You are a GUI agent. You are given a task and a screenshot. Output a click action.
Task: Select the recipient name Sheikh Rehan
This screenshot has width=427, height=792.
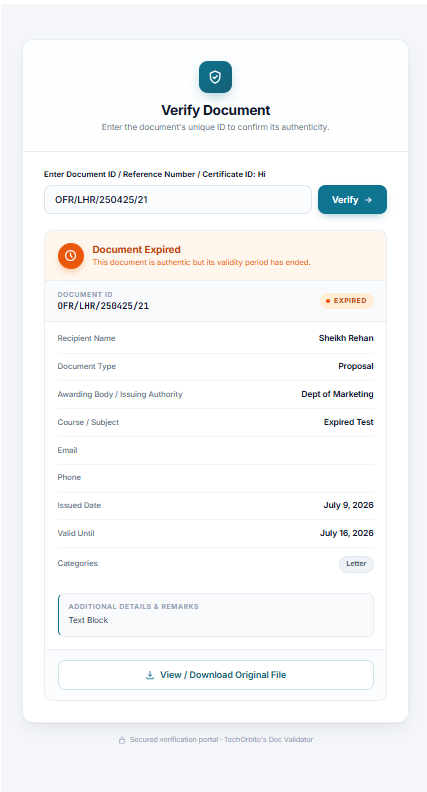click(x=346, y=338)
